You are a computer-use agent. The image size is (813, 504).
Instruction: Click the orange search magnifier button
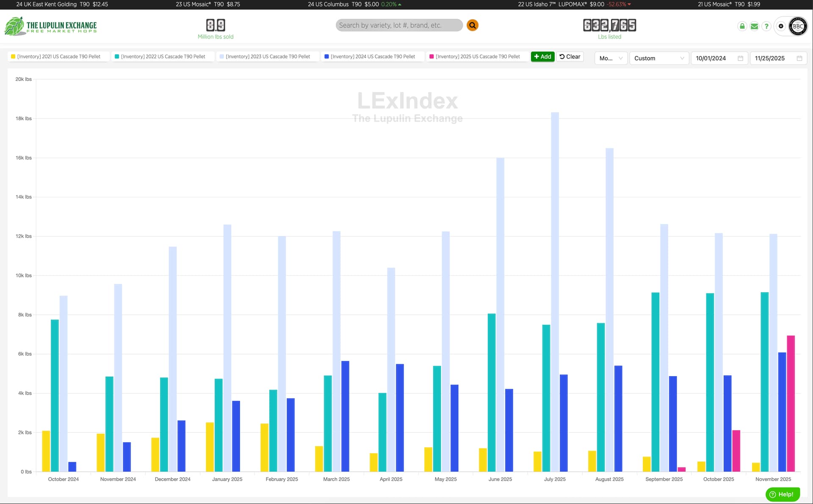pyautogui.click(x=472, y=25)
